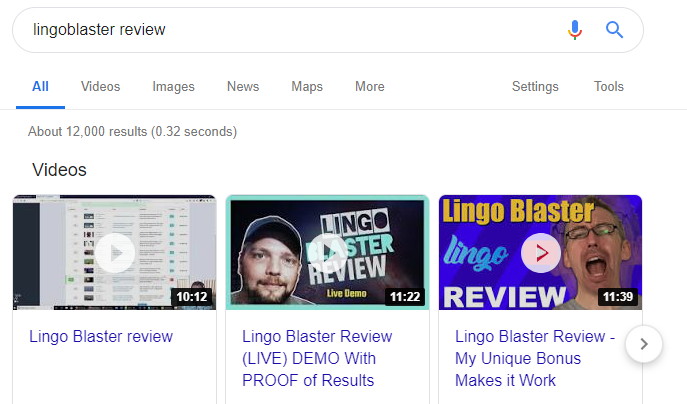687x404 pixels.
Task: Open the News tab
Action: (x=243, y=86)
